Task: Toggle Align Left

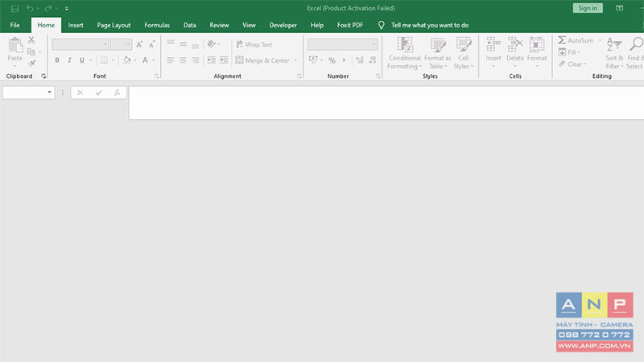Action: [171, 60]
